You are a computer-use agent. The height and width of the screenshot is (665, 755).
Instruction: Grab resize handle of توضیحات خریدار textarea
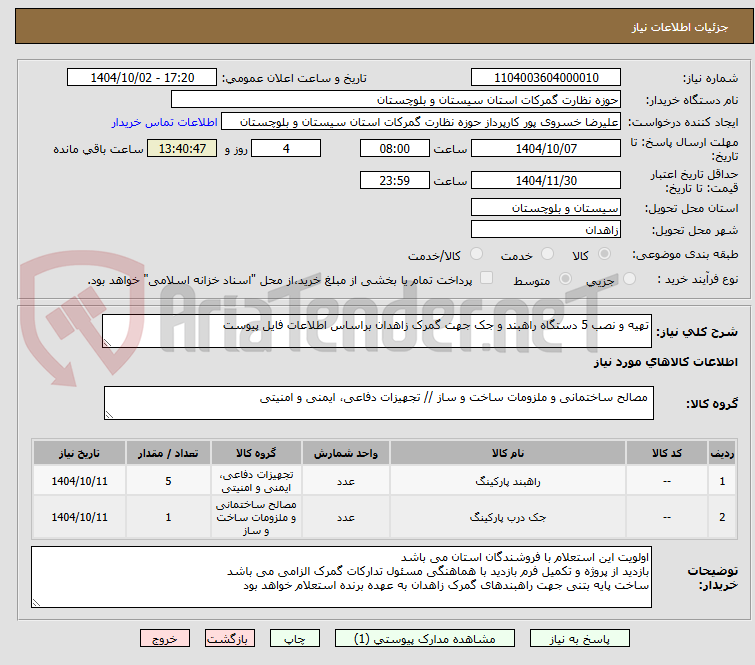tap(36, 602)
